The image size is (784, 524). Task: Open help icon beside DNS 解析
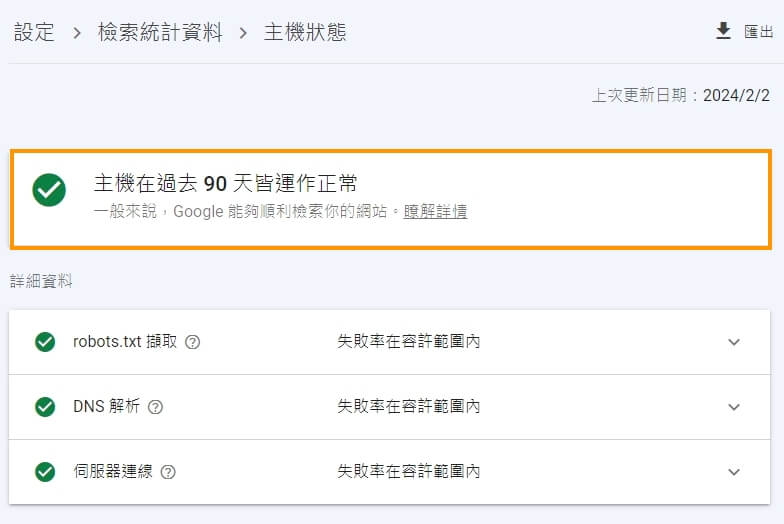pyautogui.click(x=156, y=407)
